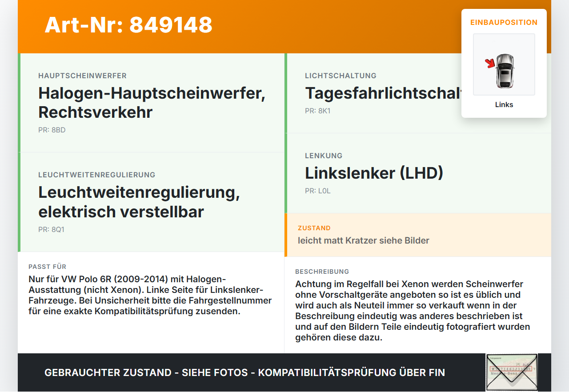The width and height of the screenshot is (569, 392).
Task: Click the 'PR: 8K1' code
Action: point(318,111)
